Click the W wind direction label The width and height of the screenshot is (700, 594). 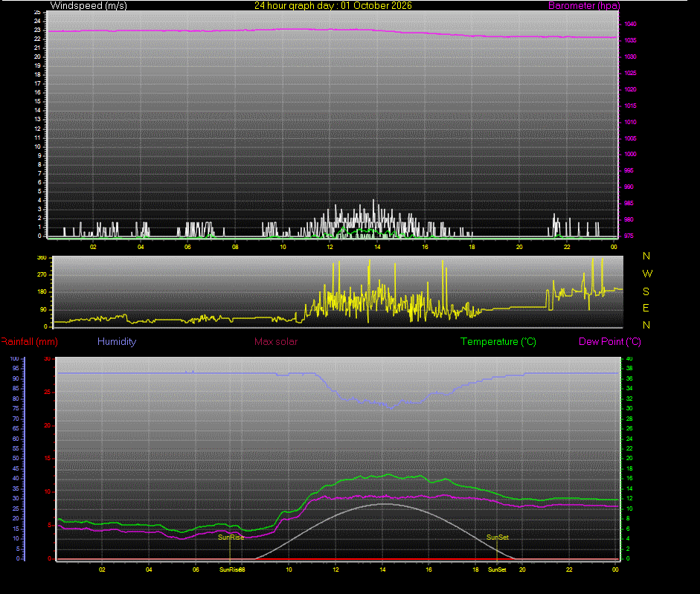click(x=647, y=274)
